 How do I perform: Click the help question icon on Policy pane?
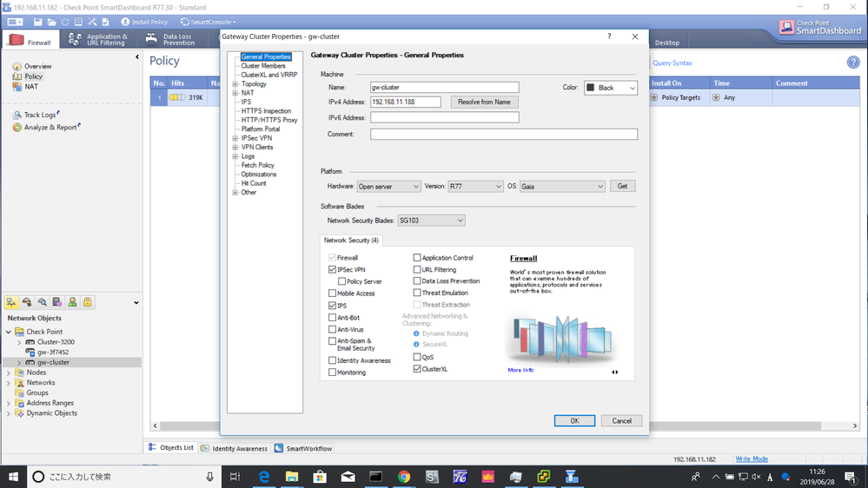click(853, 63)
